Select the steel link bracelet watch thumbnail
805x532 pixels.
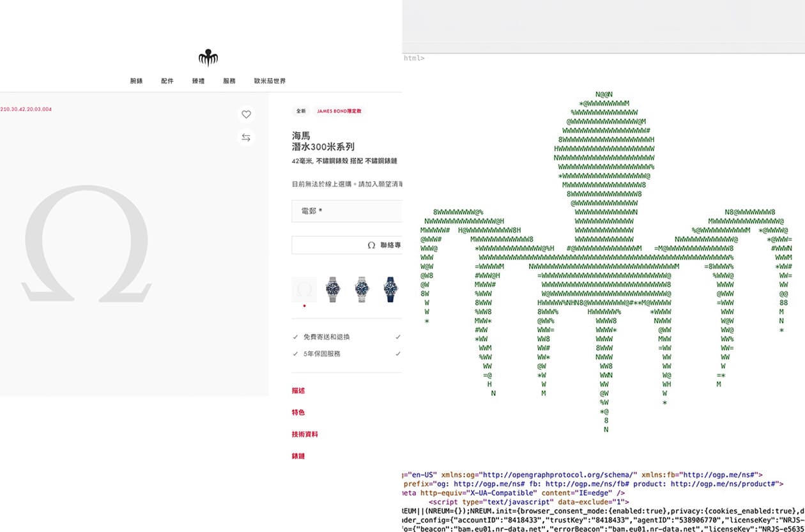point(362,289)
